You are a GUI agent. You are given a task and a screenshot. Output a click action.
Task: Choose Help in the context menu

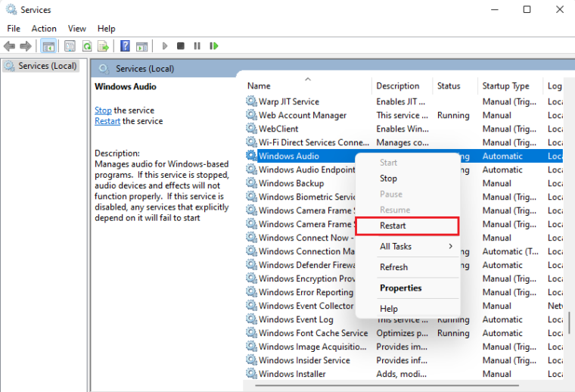pos(407,309)
